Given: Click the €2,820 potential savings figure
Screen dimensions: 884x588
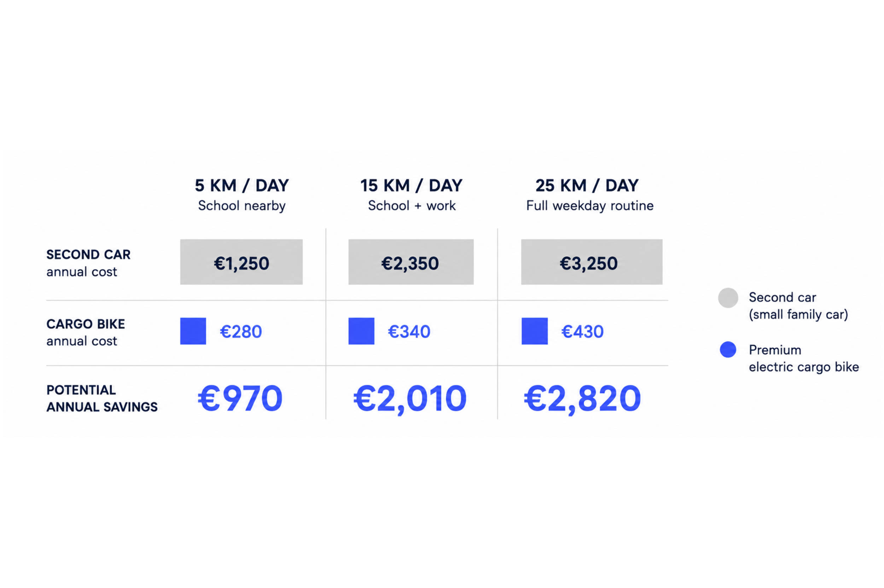Looking at the screenshot, I should (x=582, y=399).
